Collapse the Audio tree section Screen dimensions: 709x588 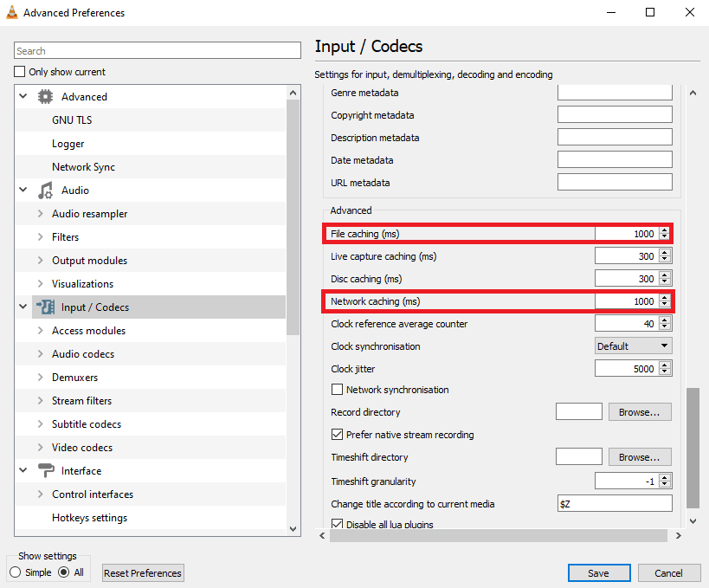pyautogui.click(x=23, y=190)
